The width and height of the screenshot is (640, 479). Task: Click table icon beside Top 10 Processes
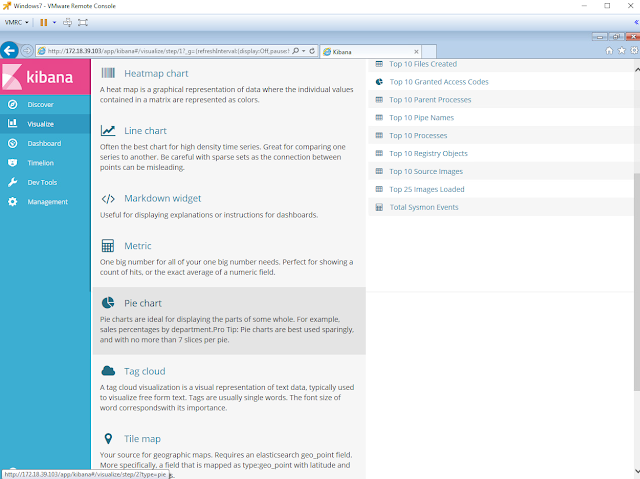tap(379, 135)
